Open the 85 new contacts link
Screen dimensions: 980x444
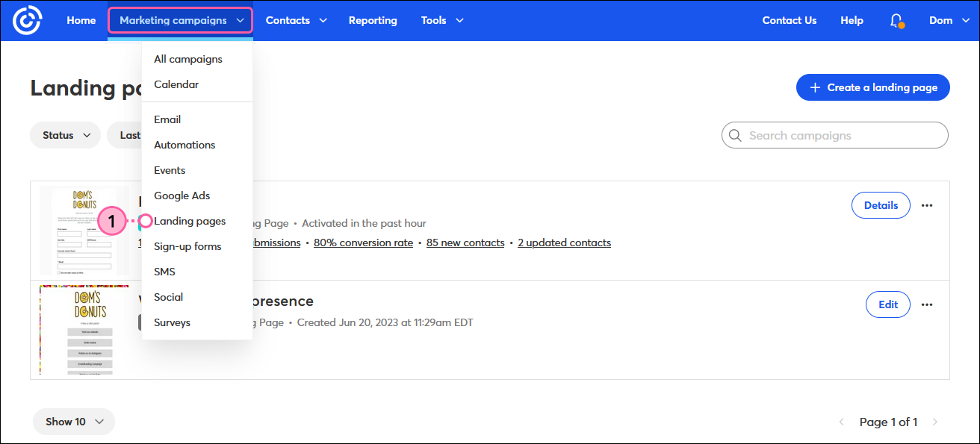pos(465,243)
